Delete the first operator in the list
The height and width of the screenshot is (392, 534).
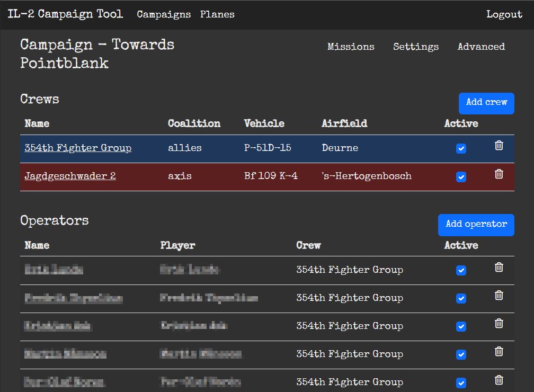499,268
